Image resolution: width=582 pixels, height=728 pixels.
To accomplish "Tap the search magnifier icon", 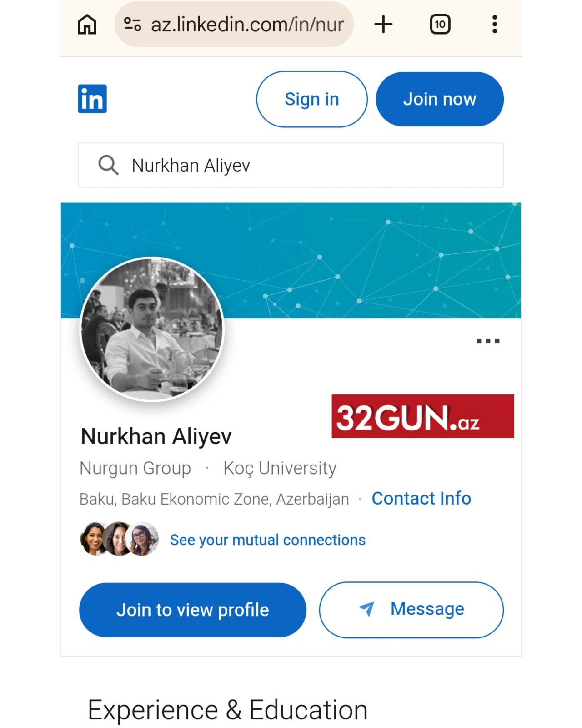I will (108, 165).
